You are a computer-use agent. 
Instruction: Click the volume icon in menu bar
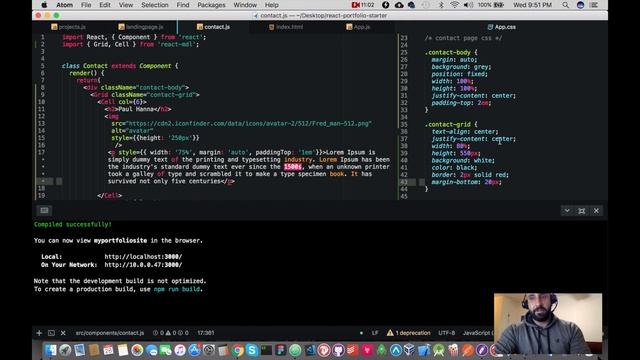pos(468,5)
